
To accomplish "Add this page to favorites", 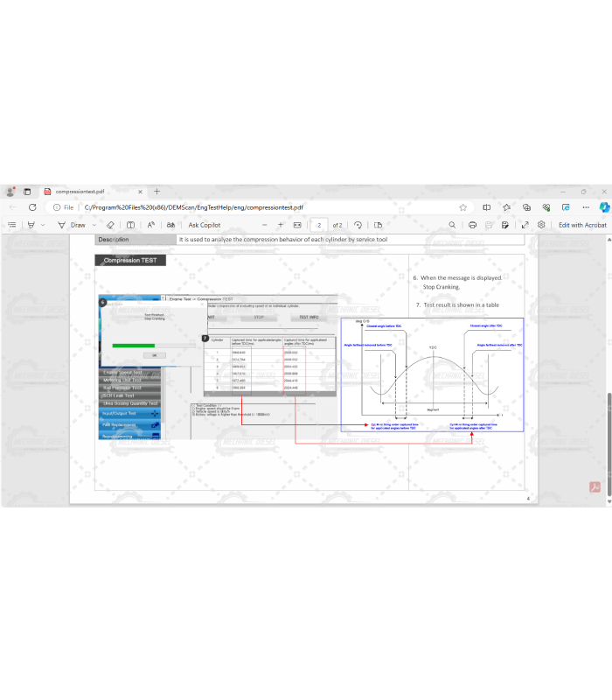I will 462,207.
